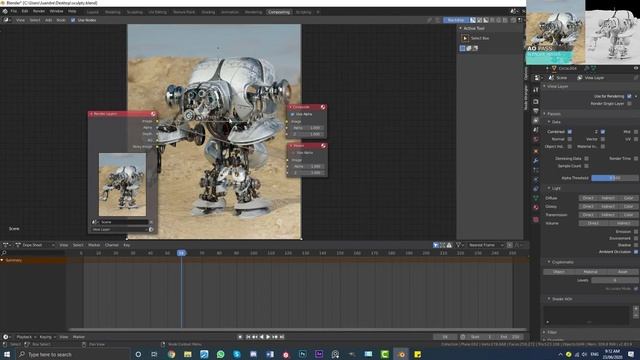
Task: Open Photoshop from the taskbar
Action: pyautogui.click(x=302, y=354)
